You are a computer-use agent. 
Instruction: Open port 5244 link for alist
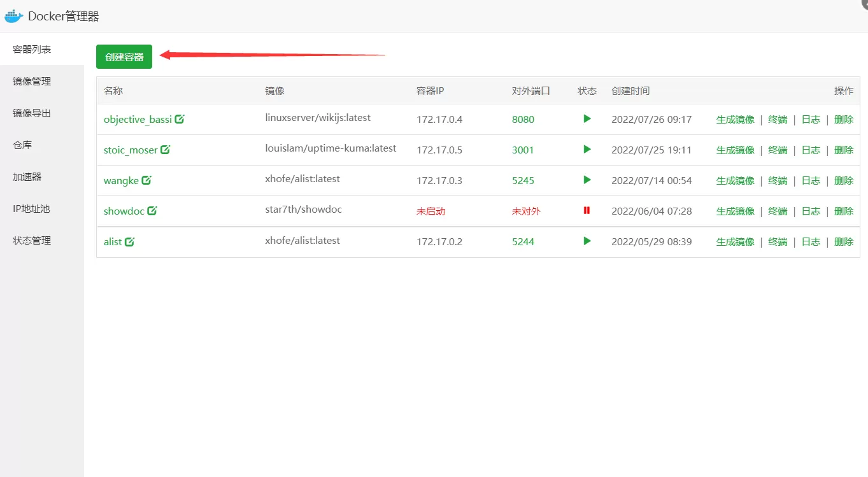tap(523, 242)
